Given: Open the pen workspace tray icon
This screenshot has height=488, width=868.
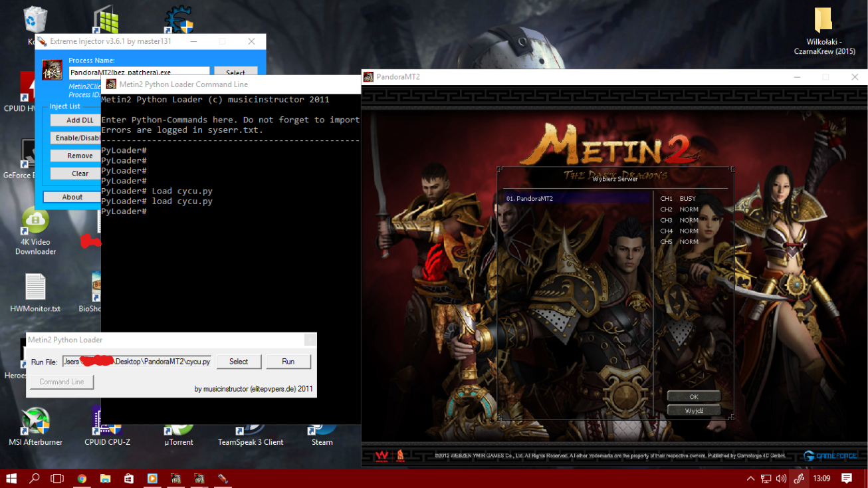Looking at the screenshot, I should tap(799, 478).
